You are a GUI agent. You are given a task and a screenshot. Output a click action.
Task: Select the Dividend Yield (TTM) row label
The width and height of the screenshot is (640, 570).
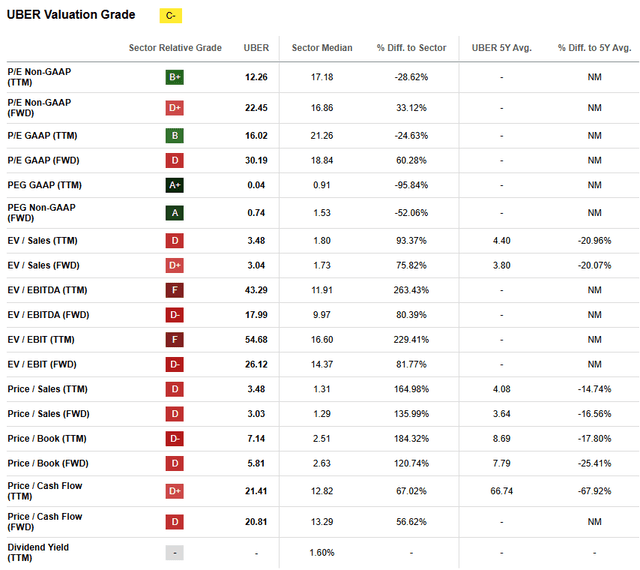click(x=38, y=553)
